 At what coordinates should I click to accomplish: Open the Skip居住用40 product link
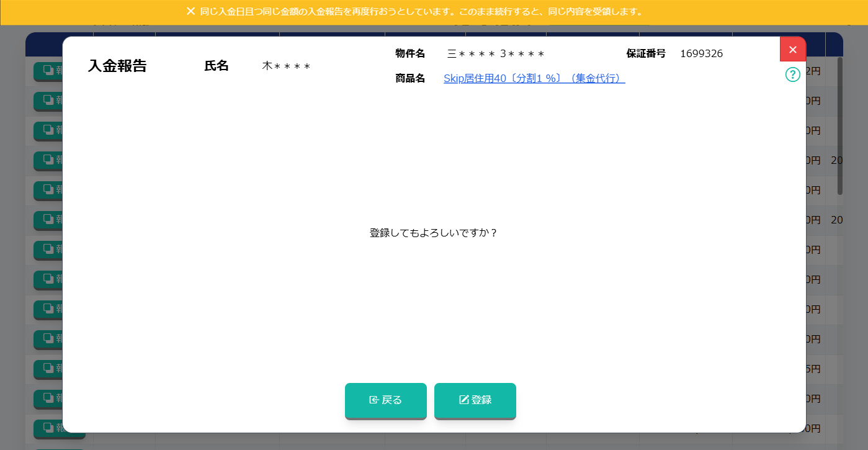534,78
